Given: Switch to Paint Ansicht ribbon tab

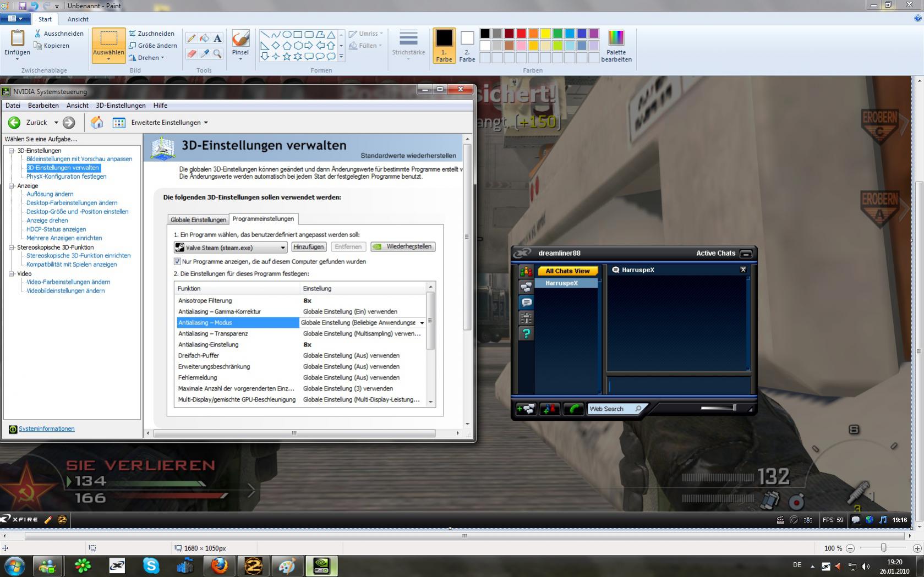Looking at the screenshot, I should [78, 19].
